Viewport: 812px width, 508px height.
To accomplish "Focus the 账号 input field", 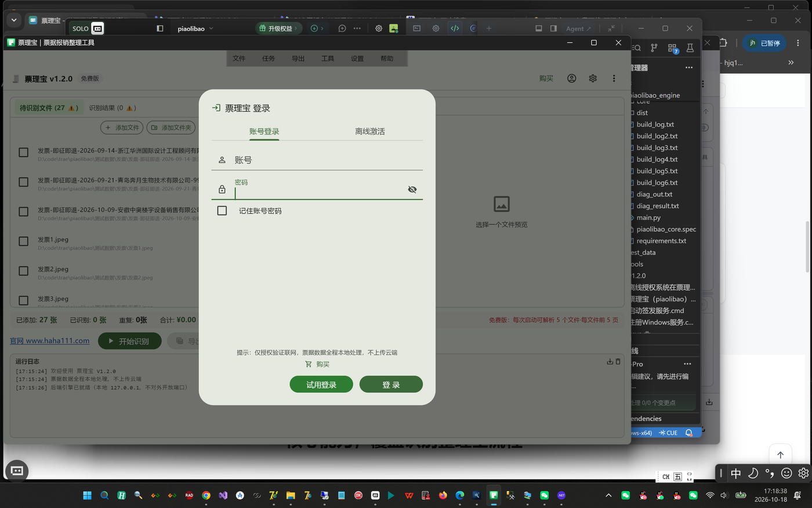I will [x=317, y=160].
